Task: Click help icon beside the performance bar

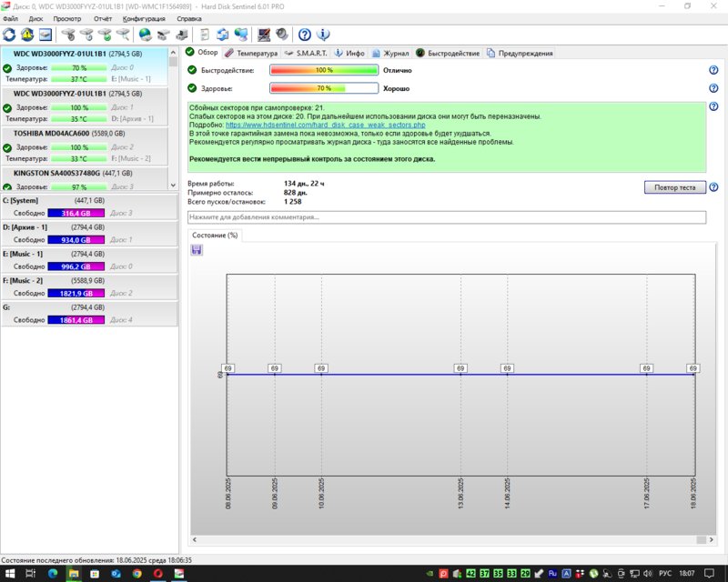Action: coord(714,70)
